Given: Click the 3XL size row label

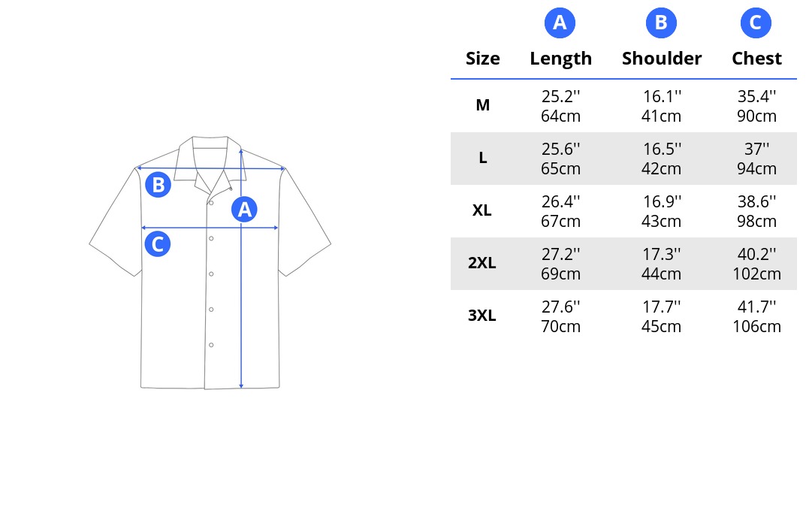Looking at the screenshot, I should tap(481, 315).
